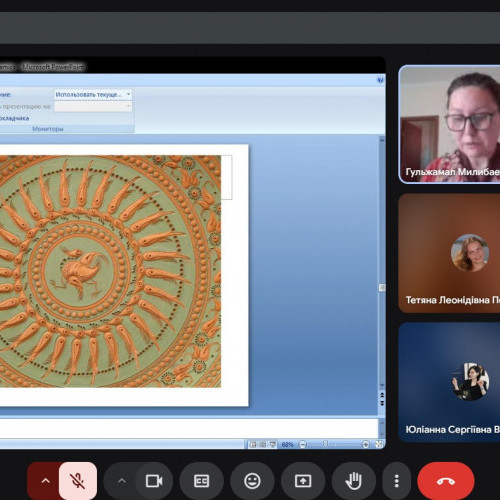Open the 'Использовать текуще...' resolution dropdown
Viewport: 500px width, 500px height.
point(93,95)
